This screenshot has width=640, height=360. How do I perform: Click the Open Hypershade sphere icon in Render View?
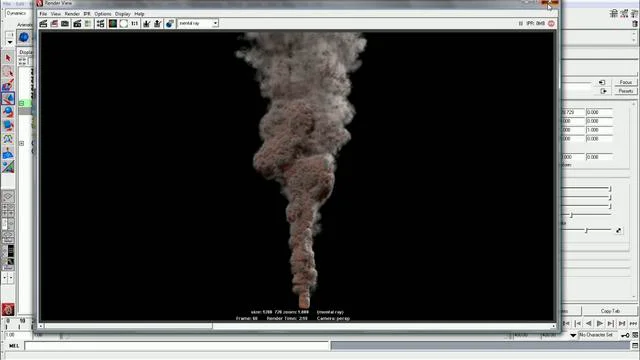point(170,24)
